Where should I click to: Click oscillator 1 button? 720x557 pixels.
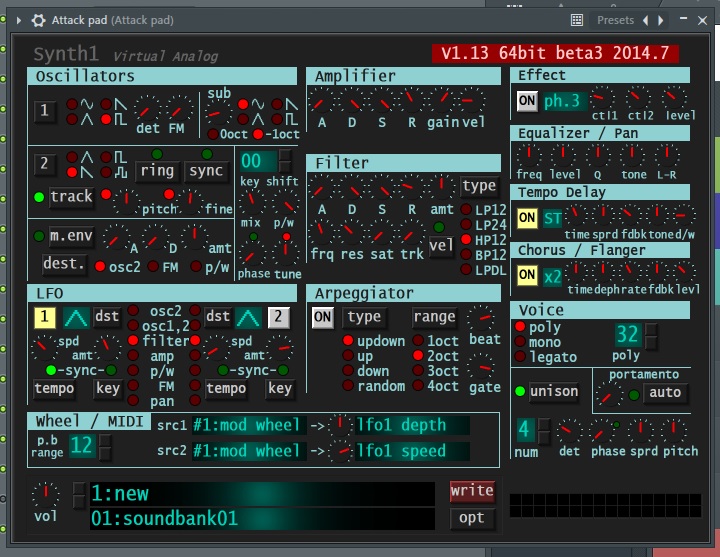(44, 111)
